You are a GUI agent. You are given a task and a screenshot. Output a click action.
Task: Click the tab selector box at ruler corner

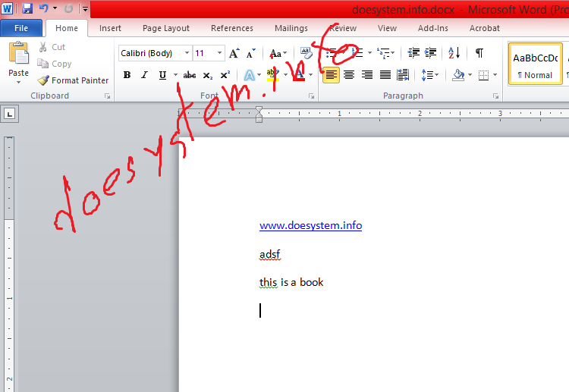pyautogui.click(x=9, y=114)
